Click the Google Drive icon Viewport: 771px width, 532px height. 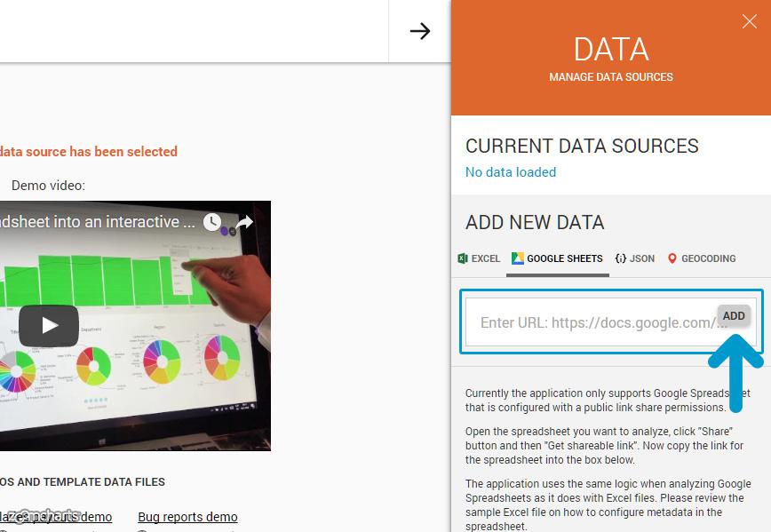pos(517,258)
